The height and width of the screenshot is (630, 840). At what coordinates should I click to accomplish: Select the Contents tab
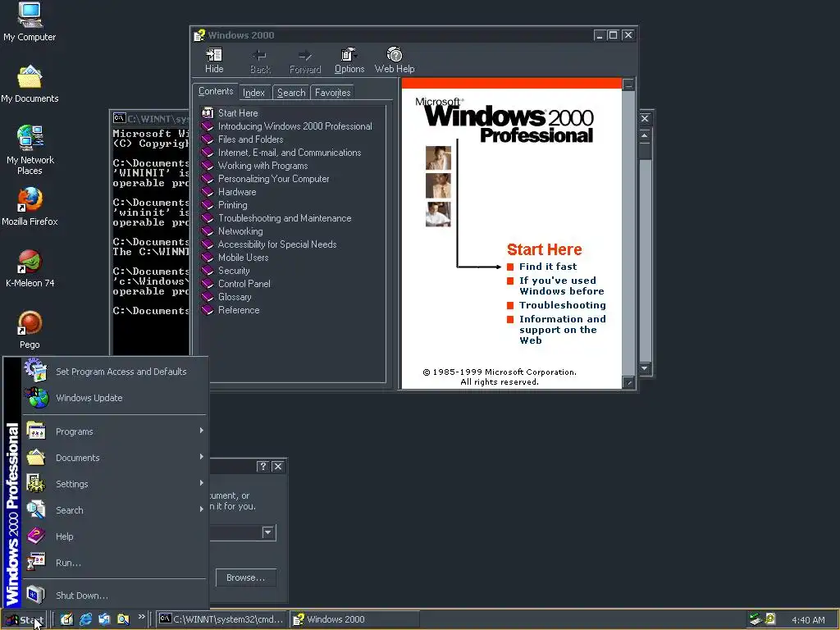tap(216, 92)
